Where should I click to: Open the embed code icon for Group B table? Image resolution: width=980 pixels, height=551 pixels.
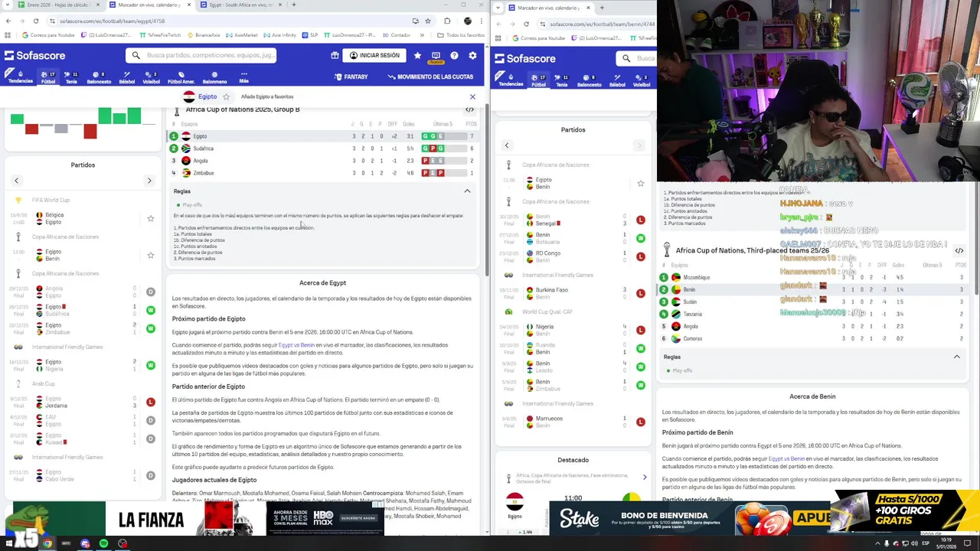(470, 109)
